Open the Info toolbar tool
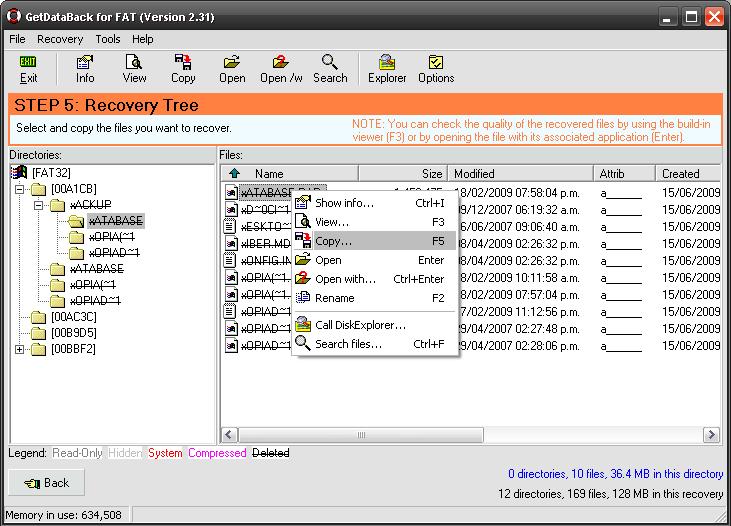 coord(85,69)
